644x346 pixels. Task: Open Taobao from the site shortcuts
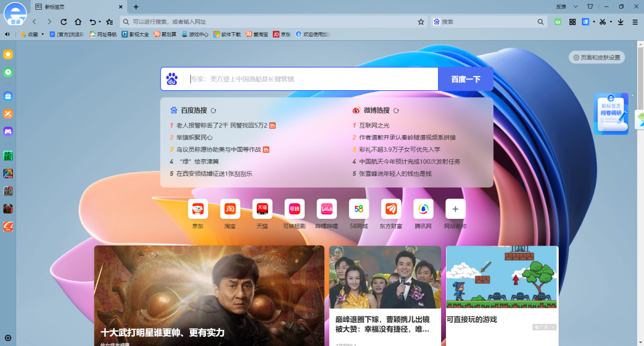click(x=229, y=209)
